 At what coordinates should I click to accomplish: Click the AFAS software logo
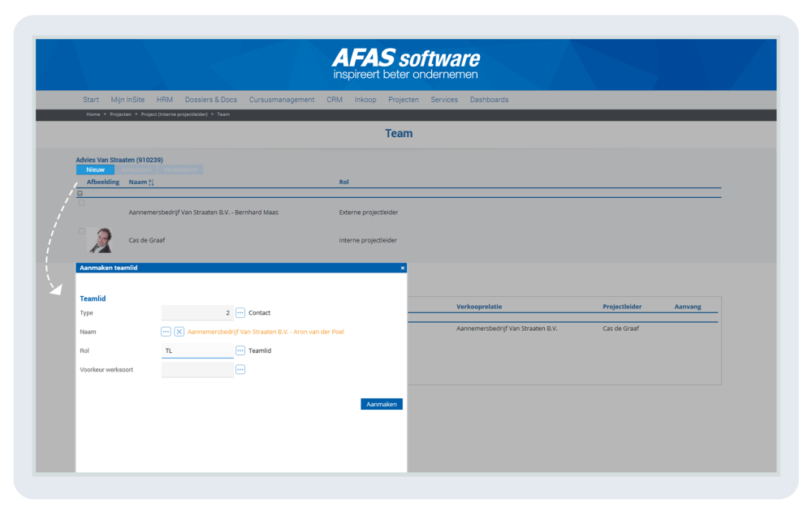[x=406, y=64]
